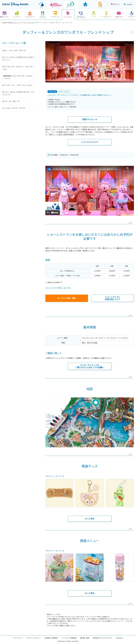136x644 pixels.
Task: Open the brown headband goods thumbnail
Action: pyautogui.click(x=59, y=493)
